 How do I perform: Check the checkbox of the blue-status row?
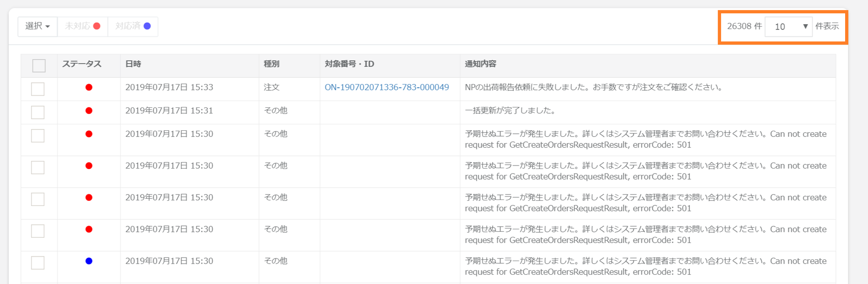tap(38, 263)
